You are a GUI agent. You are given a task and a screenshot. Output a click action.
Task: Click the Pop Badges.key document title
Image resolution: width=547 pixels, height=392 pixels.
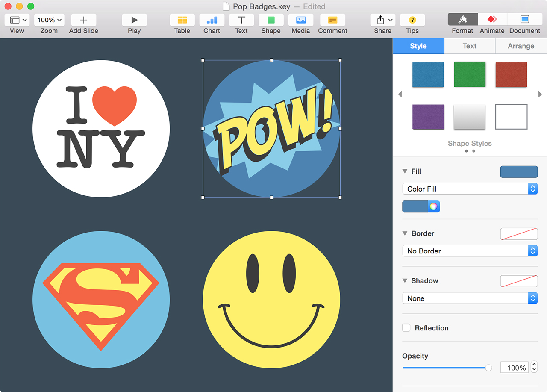point(262,6)
